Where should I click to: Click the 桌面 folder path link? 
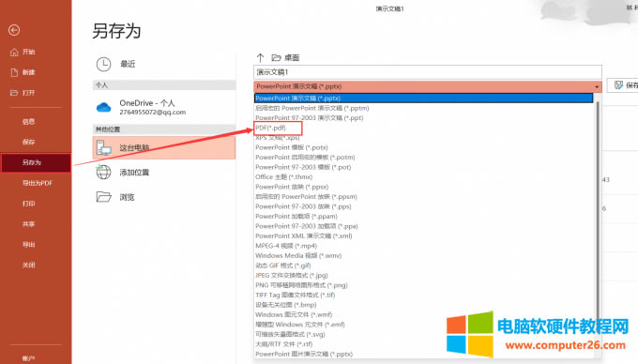292,58
